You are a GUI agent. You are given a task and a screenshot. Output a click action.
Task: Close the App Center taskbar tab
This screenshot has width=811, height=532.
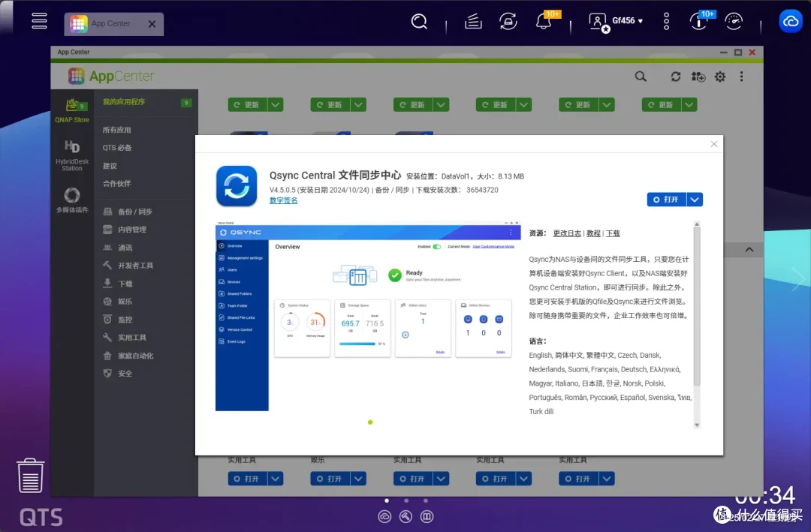pyautogui.click(x=152, y=24)
